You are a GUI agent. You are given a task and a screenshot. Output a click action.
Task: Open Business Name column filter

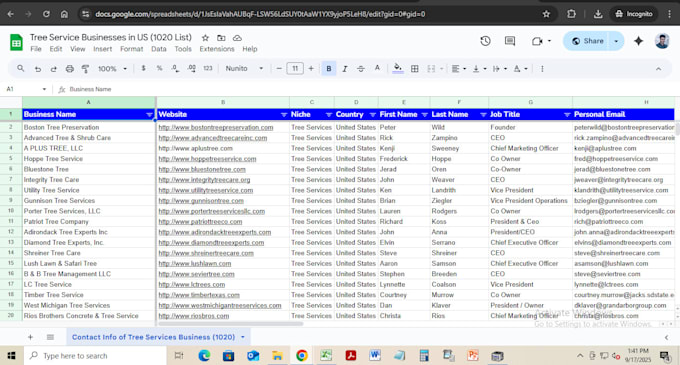(149, 114)
